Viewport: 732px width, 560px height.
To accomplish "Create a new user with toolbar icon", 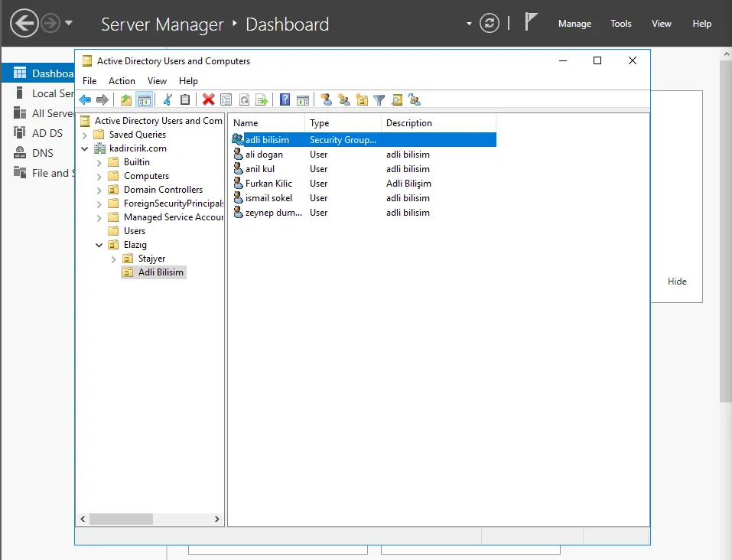I will [x=327, y=99].
